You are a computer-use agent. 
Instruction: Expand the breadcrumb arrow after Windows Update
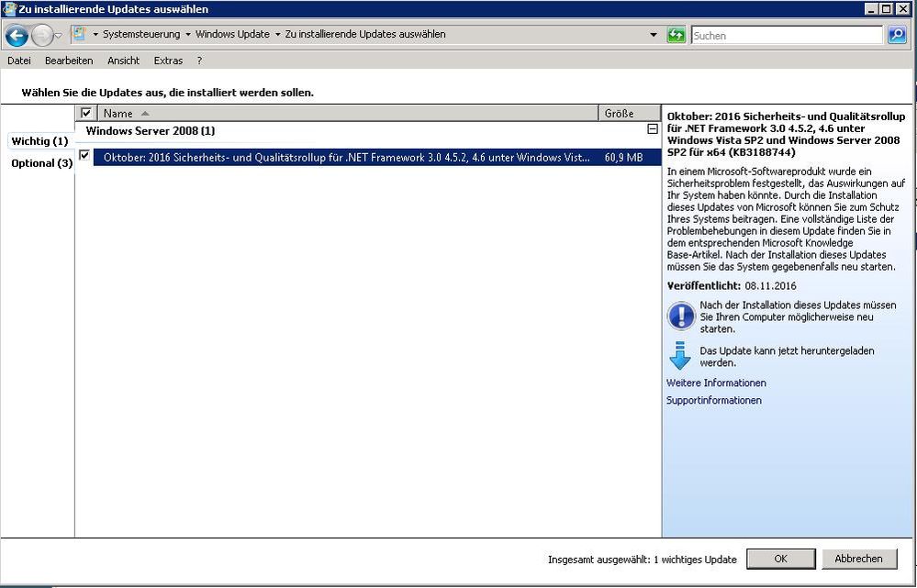277,35
